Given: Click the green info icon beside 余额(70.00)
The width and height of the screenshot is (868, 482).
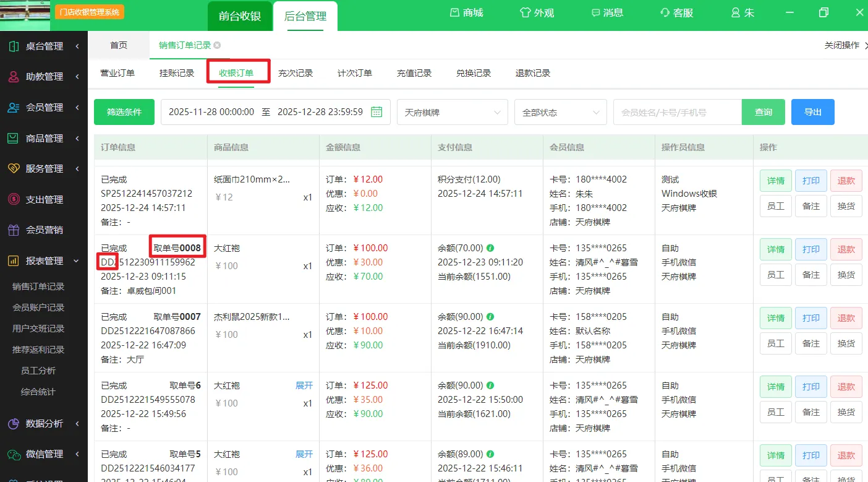Looking at the screenshot, I should (x=490, y=248).
